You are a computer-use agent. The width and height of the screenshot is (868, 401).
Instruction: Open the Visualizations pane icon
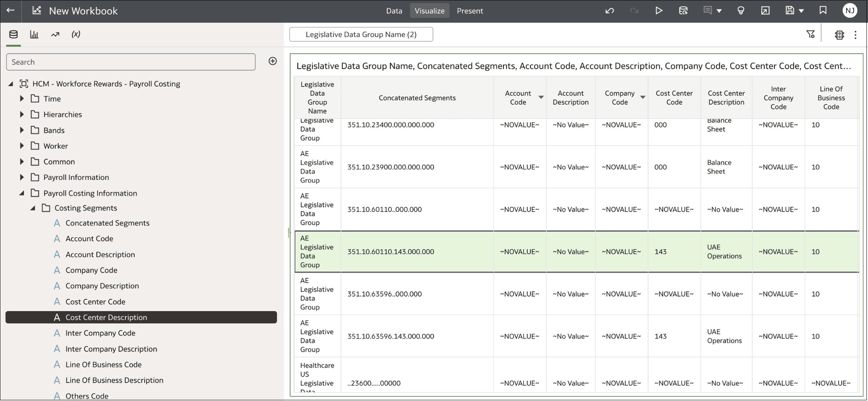[x=34, y=34]
